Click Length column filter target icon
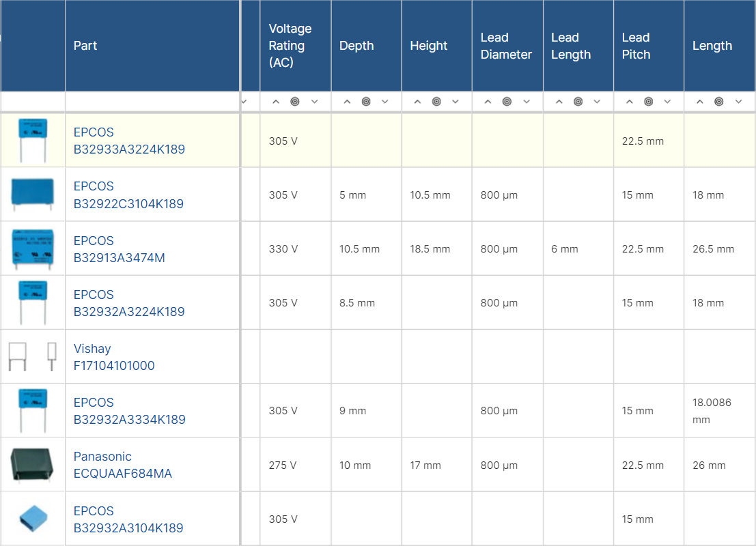The width and height of the screenshot is (756, 546). click(x=719, y=102)
